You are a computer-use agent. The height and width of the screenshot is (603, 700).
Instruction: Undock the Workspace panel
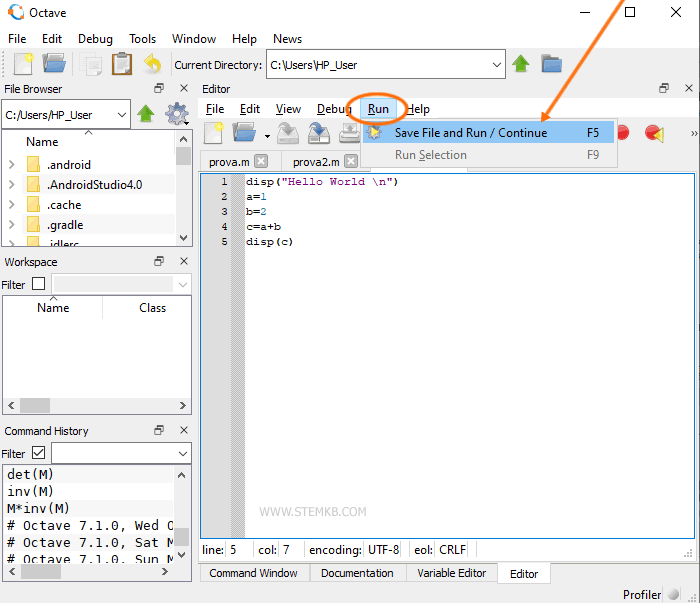click(158, 261)
